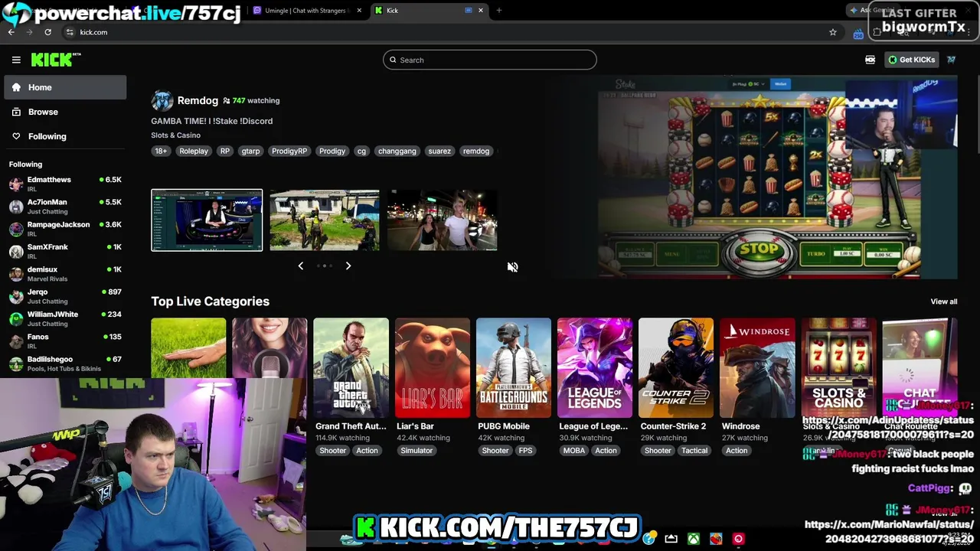Select first carousel thumbnail with blackjack dealer
The image size is (980, 551).
tap(207, 220)
